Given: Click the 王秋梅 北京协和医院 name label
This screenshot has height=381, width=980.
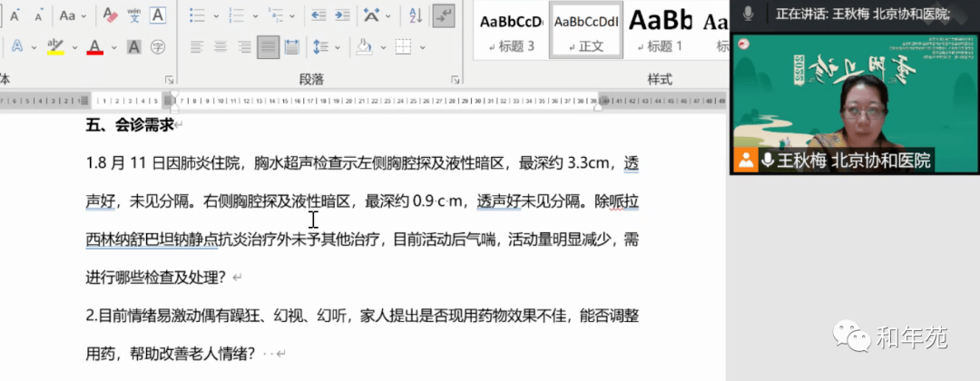Looking at the screenshot, I should pos(854,161).
